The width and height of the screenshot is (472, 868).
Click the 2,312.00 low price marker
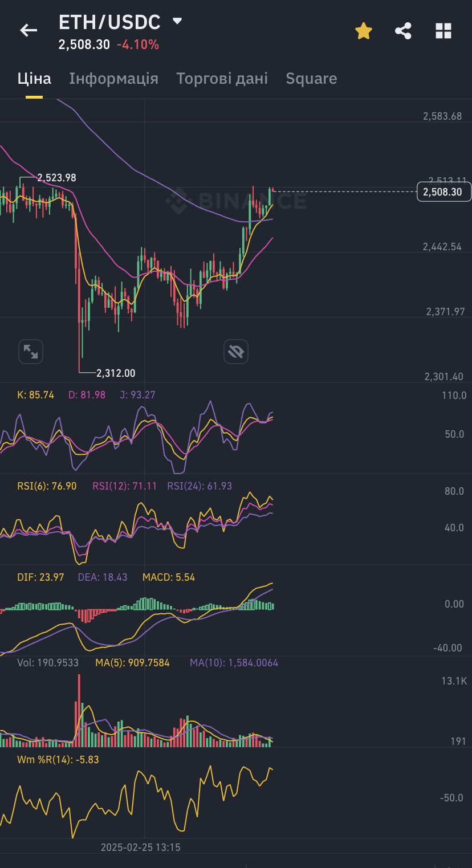[116, 373]
